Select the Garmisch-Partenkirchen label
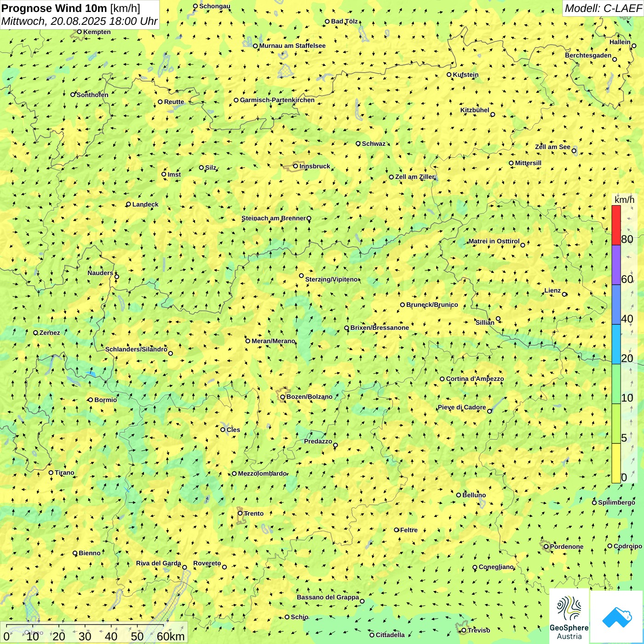 click(x=277, y=100)
